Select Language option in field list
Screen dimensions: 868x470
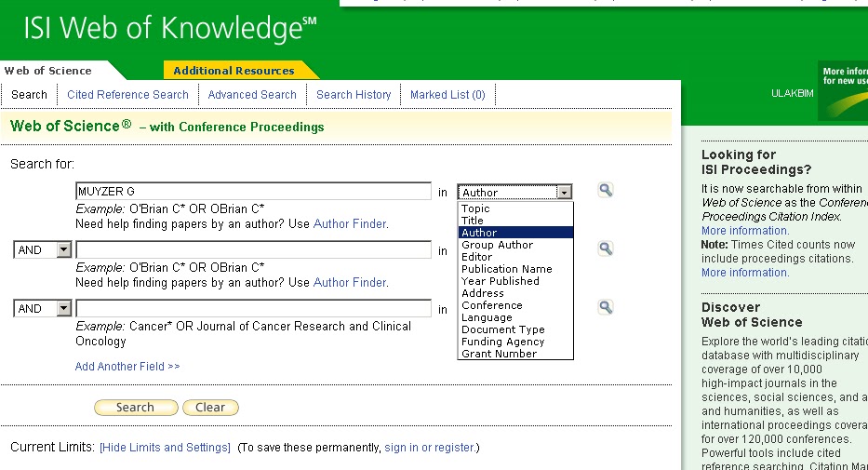(x=515, y=317)
